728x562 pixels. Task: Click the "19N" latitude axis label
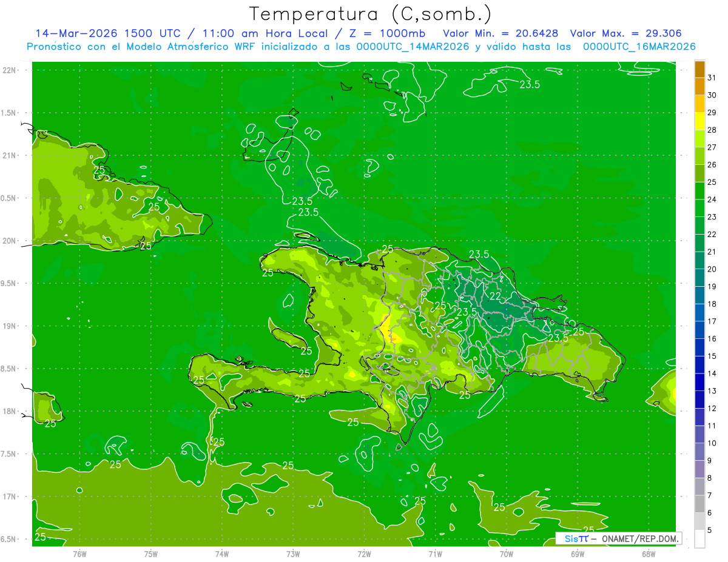pos(10,326)
